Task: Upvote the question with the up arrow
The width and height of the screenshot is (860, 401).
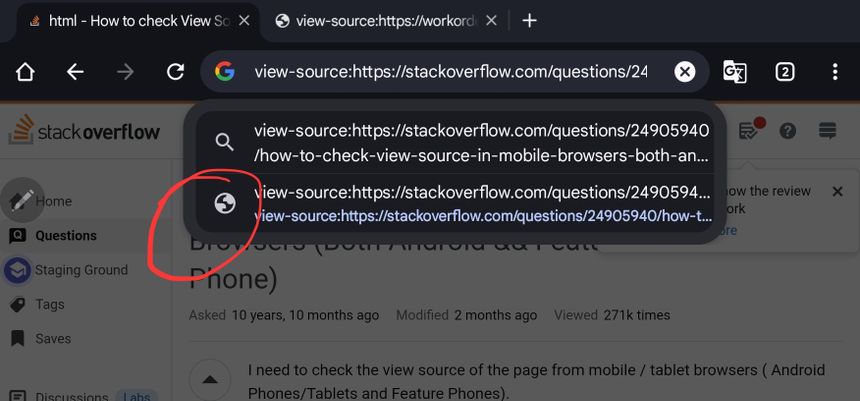Action: tap(210, 380)
